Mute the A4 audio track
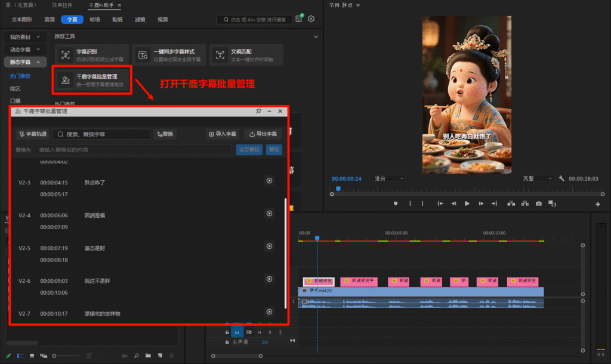Screen dimensions: 611x364 [x=260, y=332]
